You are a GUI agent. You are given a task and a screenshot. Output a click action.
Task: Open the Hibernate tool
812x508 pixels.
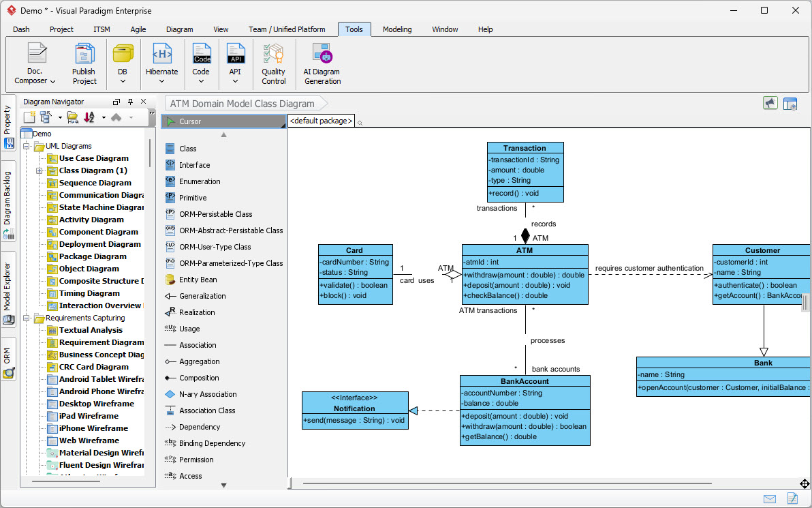[161, 64]
